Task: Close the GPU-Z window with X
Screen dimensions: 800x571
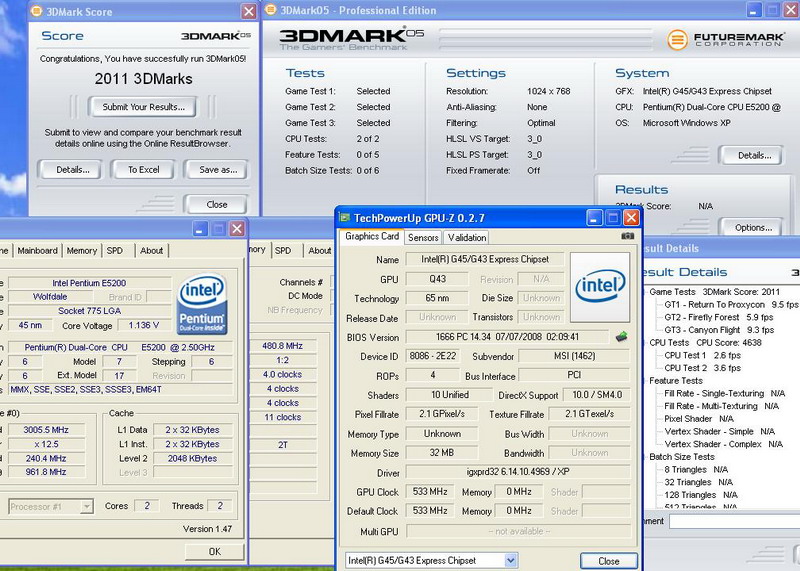Action: point(632,218)
